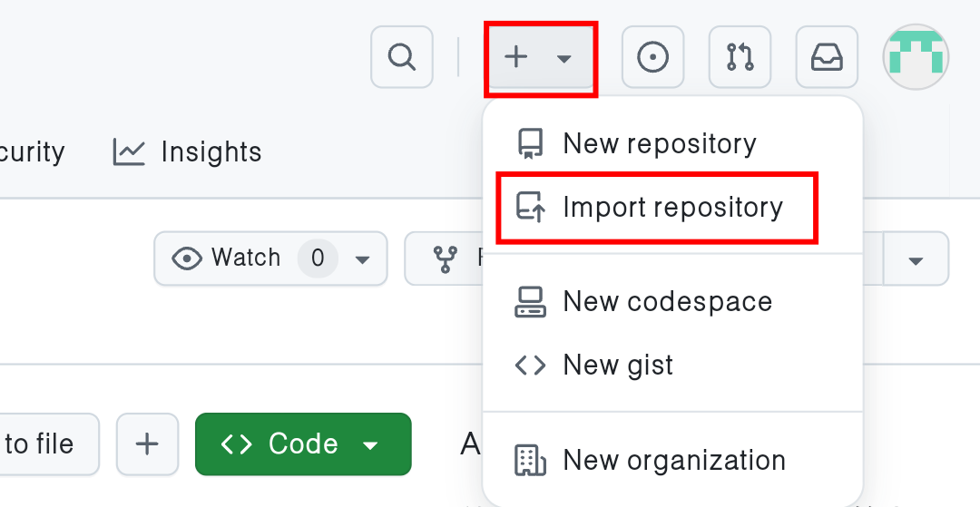980x507 pixels.
Task: Expand the Watch dropdown
Action: tap(363, 259)
